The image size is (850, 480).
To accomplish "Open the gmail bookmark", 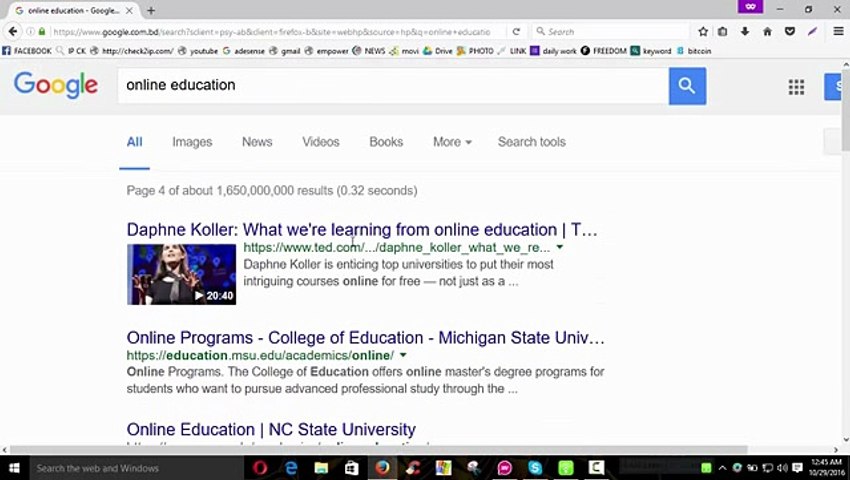I will point(285,51).
